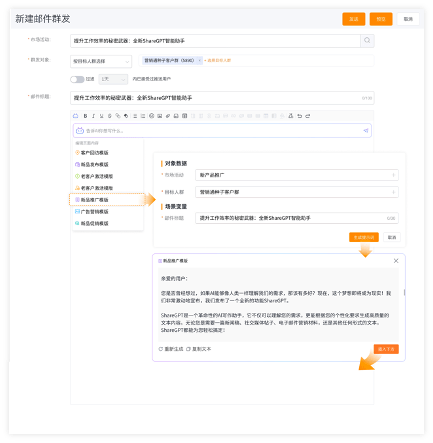
Task: Remove the 营销通种子客户群 audience tag
Action: pos(199,60)
